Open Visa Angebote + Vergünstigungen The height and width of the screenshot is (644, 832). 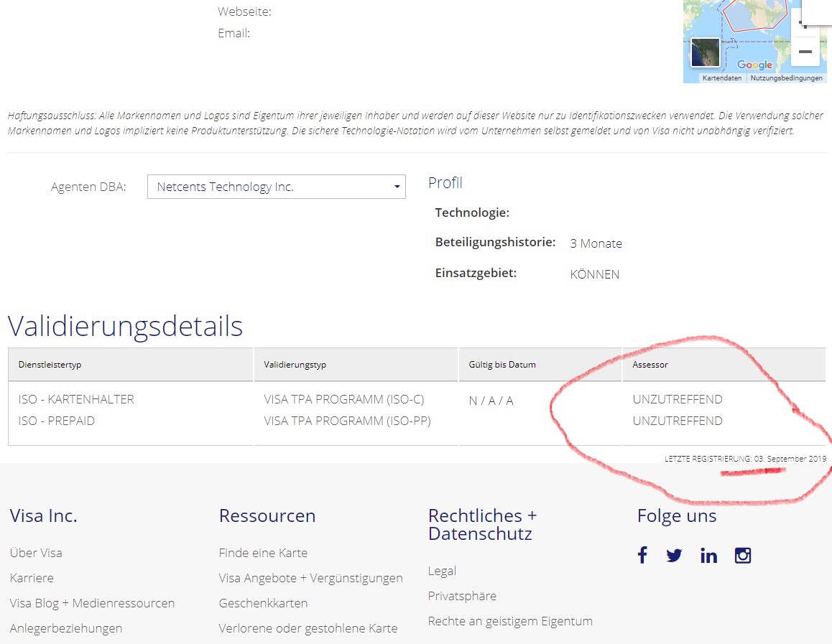(x=311, y=578)
